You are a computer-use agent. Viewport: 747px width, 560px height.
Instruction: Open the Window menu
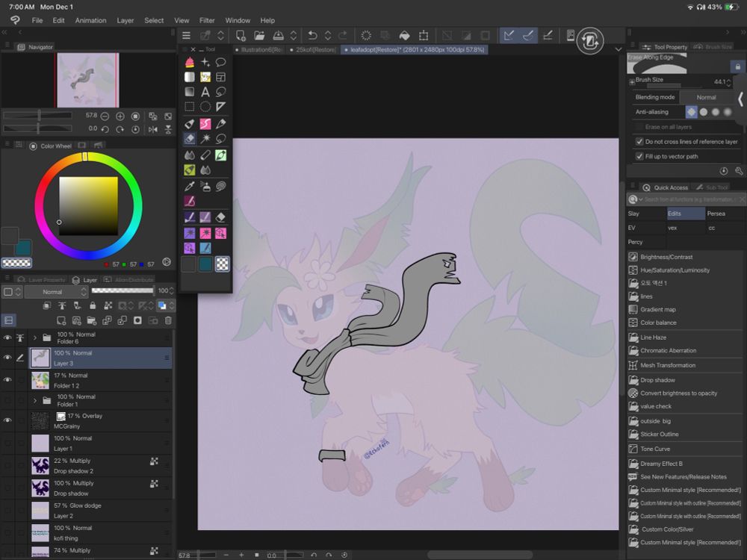point(238,20)
